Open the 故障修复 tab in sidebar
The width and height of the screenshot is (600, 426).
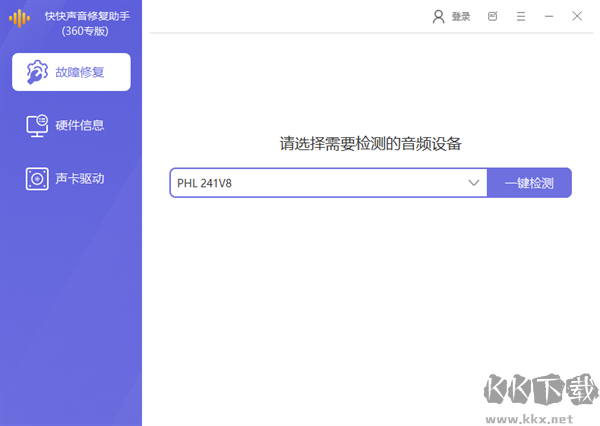click(x=71, y=72)
